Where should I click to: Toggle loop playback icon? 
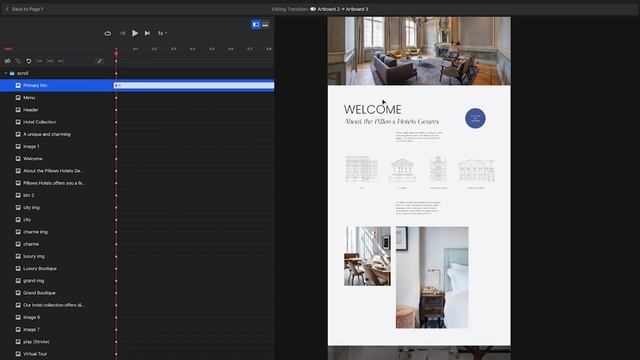[108, 33]
